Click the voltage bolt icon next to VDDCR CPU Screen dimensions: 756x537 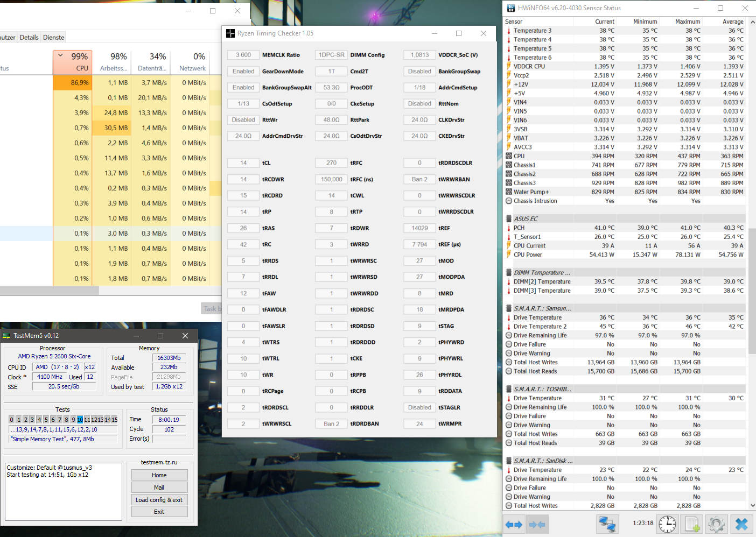pos(509,66)
